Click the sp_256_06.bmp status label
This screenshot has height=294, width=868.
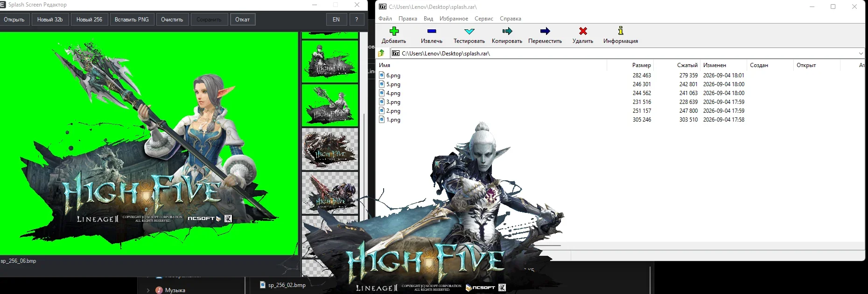tap(19, 261)
